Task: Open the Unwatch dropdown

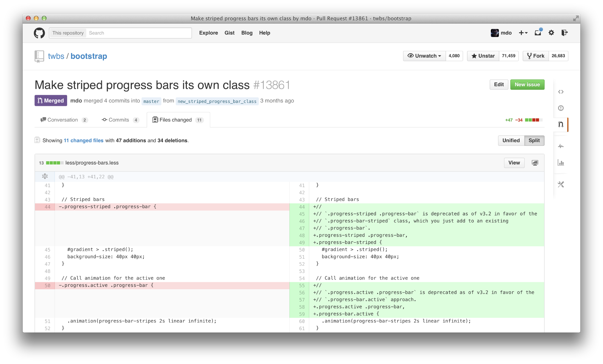Action: [x=424, y=56]
